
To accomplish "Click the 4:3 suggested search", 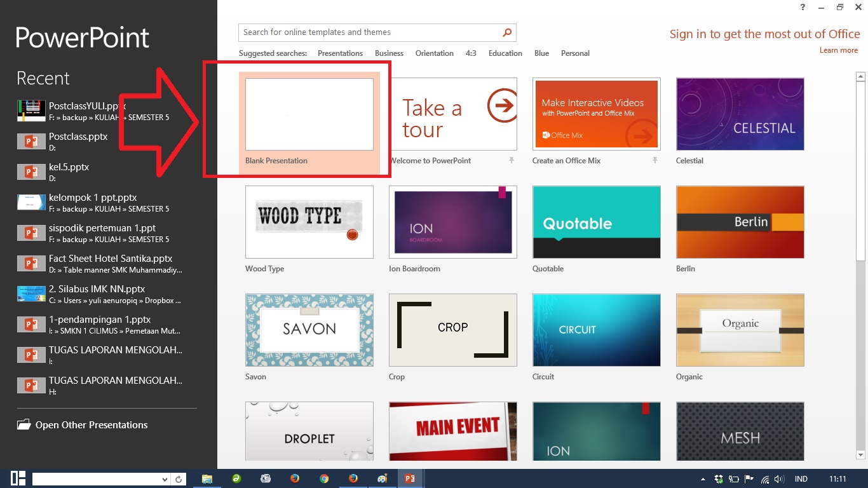I will tap(471, 53).
